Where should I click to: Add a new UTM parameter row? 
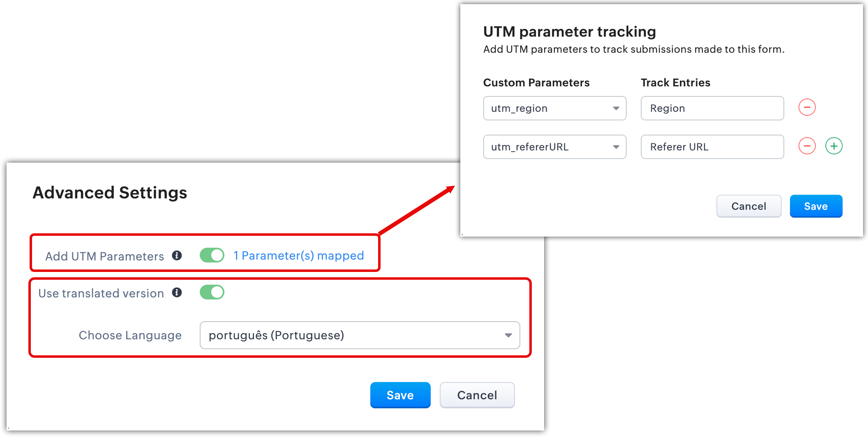(834, 146)
